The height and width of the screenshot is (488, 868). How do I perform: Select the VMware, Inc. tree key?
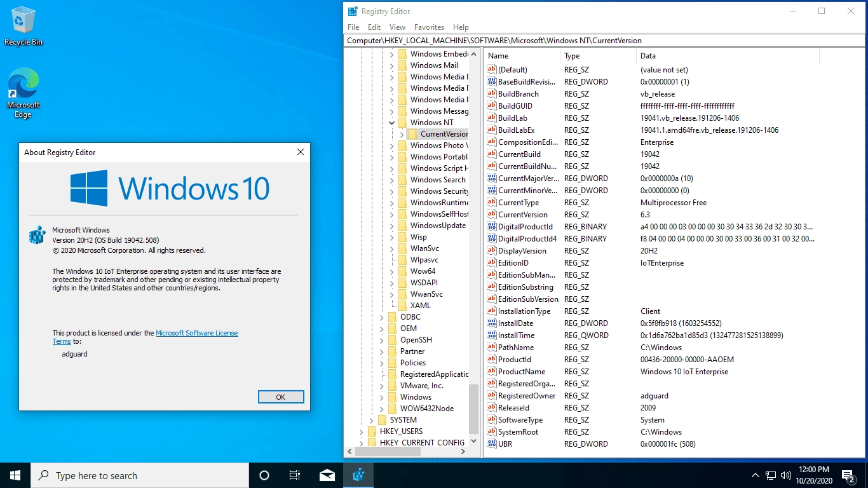coord(421,386)
